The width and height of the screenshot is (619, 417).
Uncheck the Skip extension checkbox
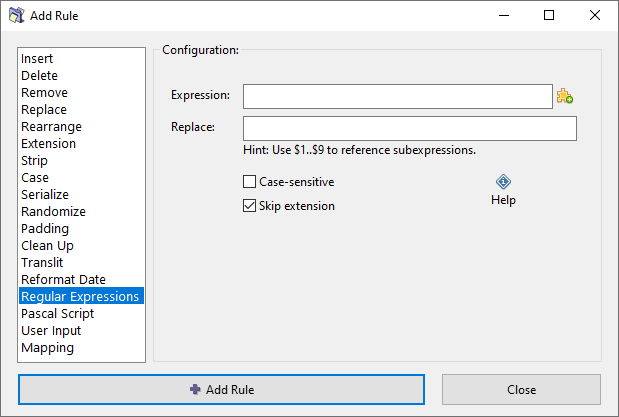tap(250, 206)
